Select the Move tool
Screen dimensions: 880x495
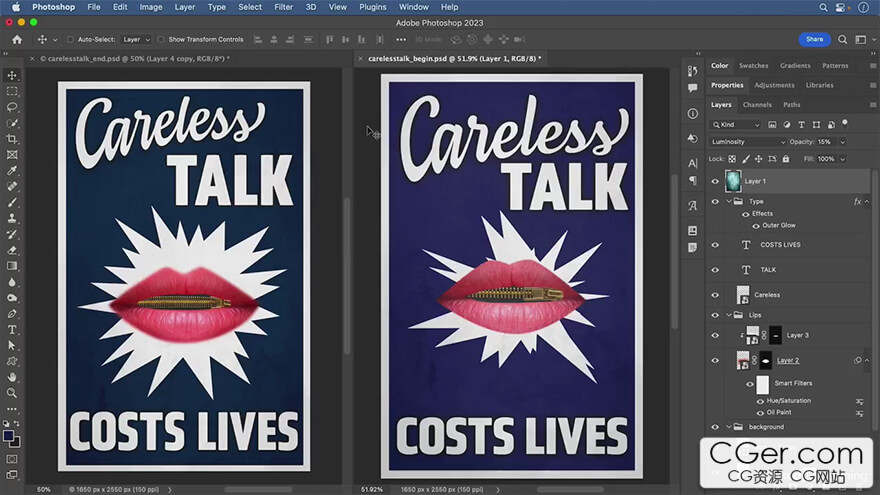[x=12, y=75]
